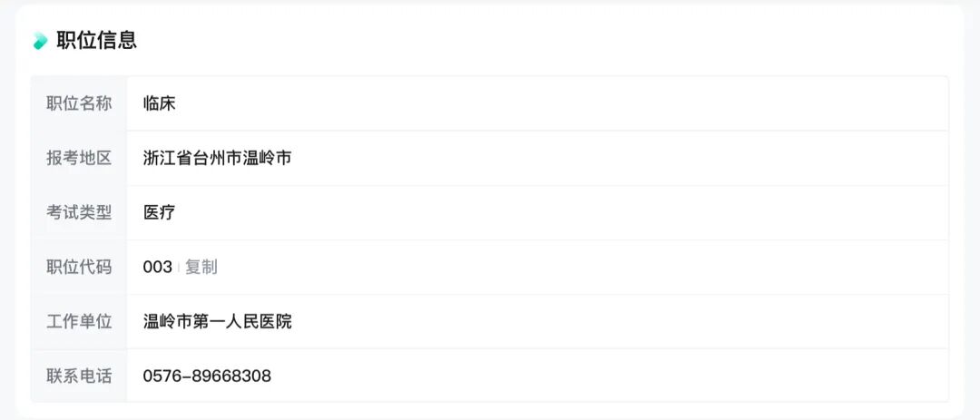Image resolution: width=980 pixels, height=420 pixels.
Task: Click the divider between 003 and 复制
Action: [x=179, y=267]
